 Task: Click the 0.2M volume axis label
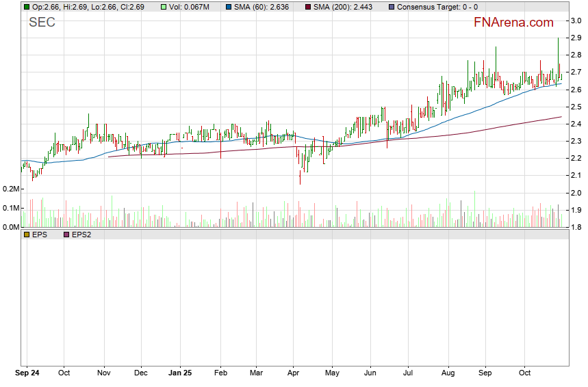10,189
